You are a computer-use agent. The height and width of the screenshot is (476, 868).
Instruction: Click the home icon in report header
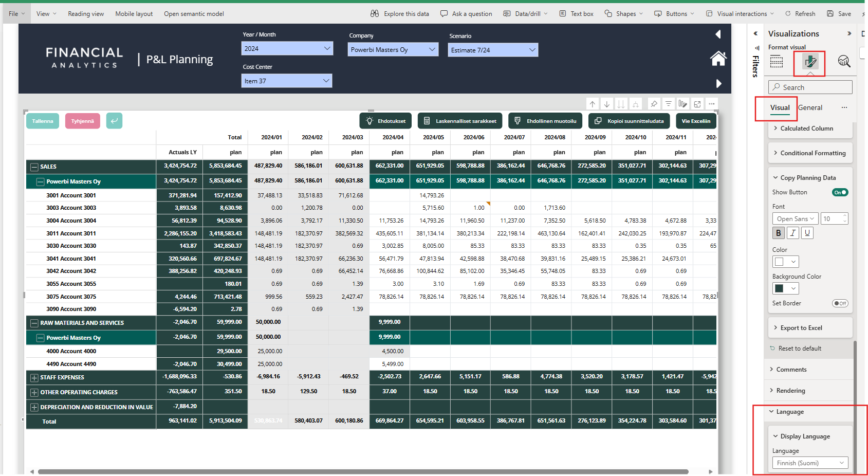[x=718, y=59]
